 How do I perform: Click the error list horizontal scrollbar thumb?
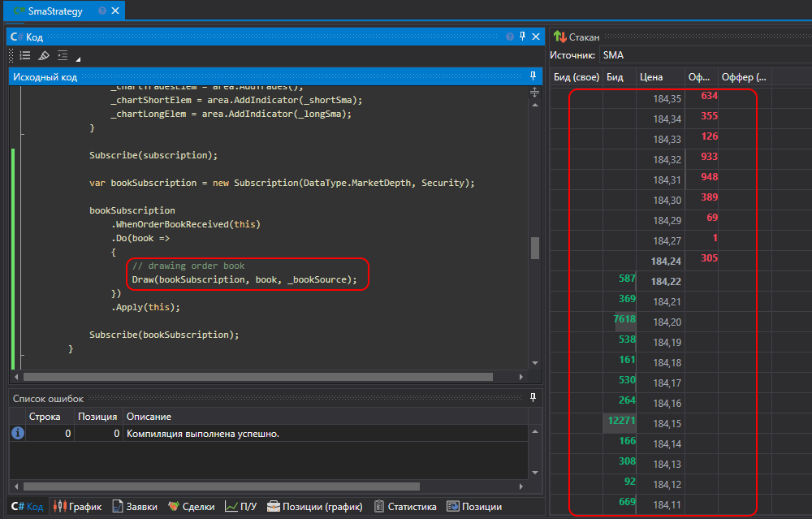click(x=222, y=487)
